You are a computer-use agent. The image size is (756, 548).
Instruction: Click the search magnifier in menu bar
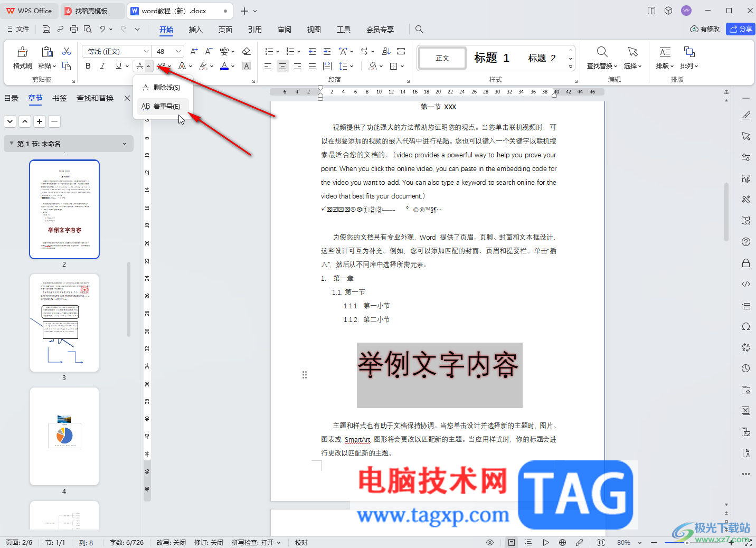[419, 29]
